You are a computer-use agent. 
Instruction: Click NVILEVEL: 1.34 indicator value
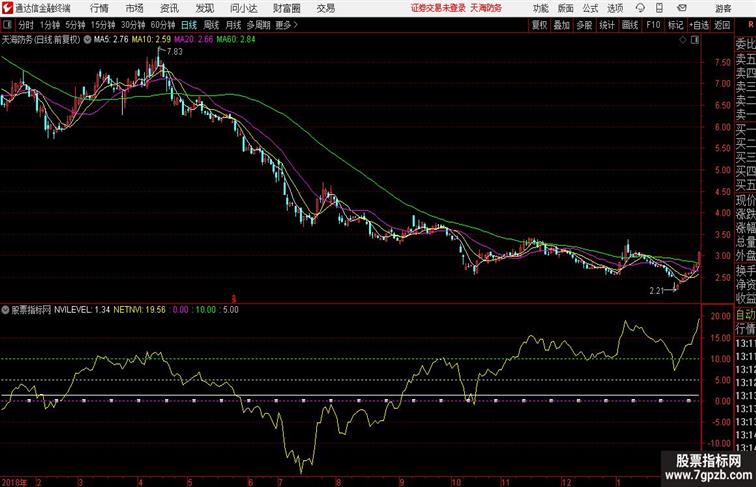[82, 310]
